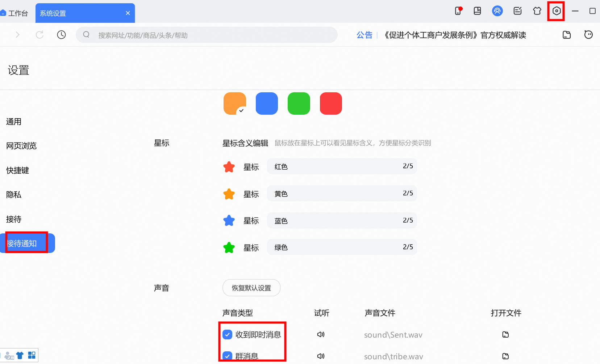Open the bookmark book icon in title bar
The image size is (600, 364).
tap(478, 11)
